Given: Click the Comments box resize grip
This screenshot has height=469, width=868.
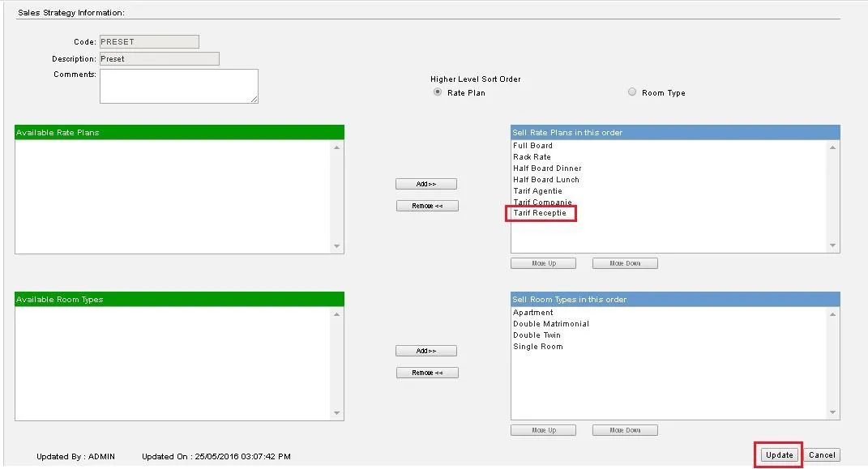Looking at the screenshot, I should (254, 100).
